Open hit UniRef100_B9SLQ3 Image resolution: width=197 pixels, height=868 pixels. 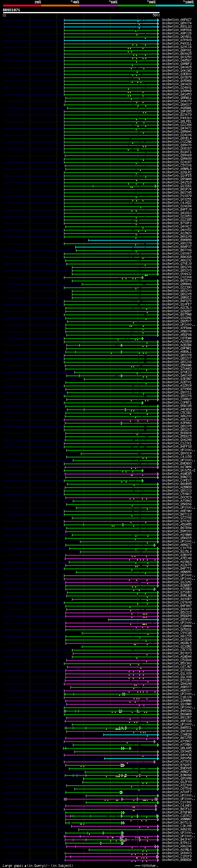(176, 26)
